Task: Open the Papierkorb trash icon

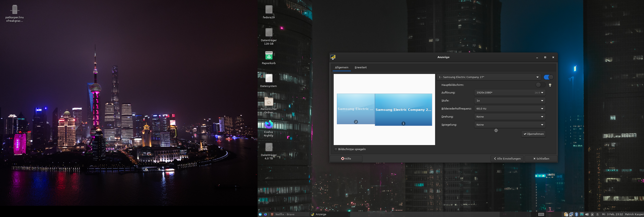Action: tap(269, 56)
